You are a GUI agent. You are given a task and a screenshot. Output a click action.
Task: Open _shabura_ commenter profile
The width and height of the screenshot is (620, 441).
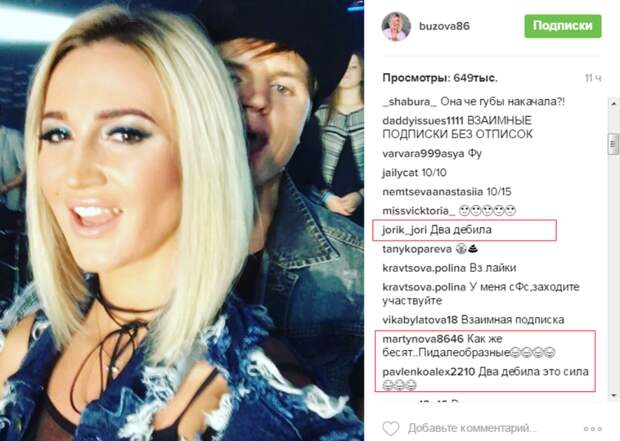tap(409, 102)
